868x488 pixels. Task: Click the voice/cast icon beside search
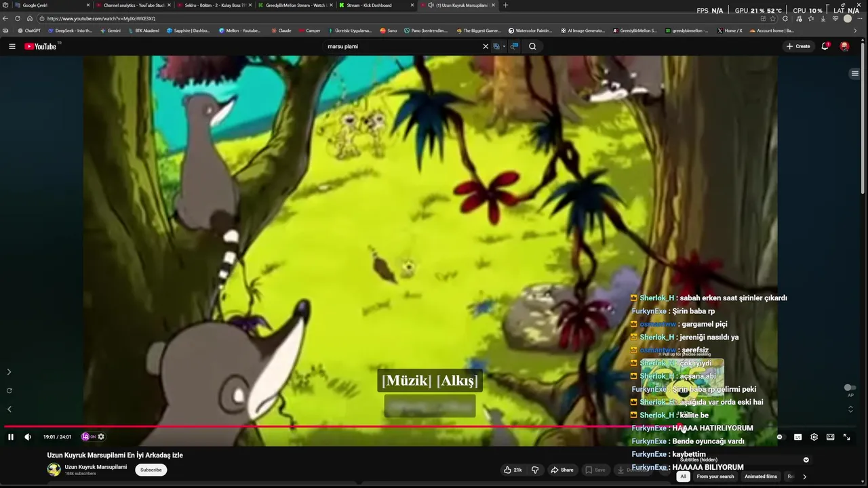514,46
